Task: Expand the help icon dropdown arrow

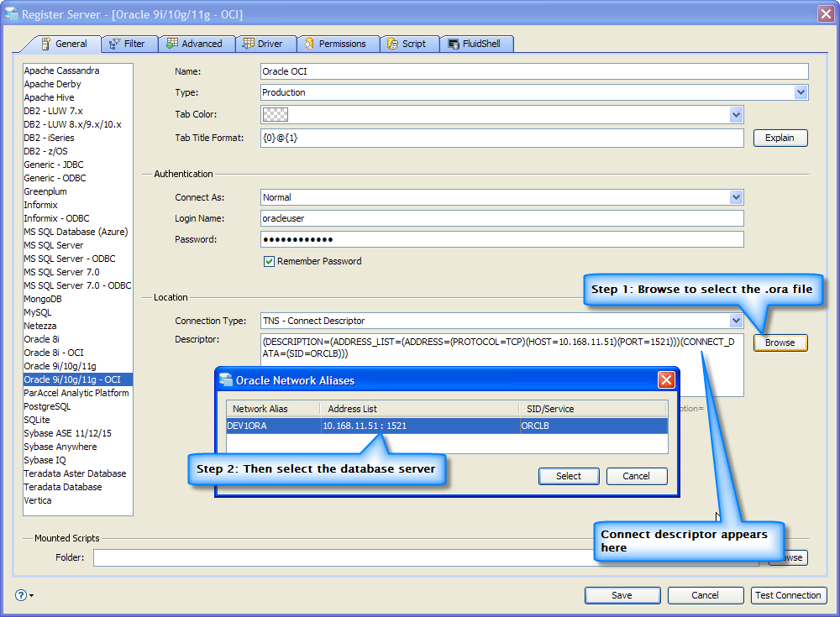Action: point(32,595)
